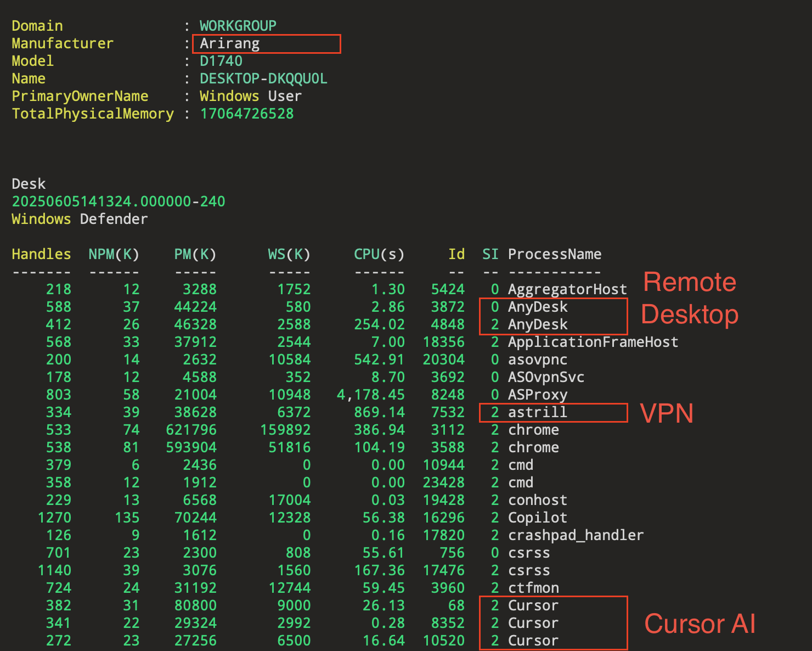Image resolution: width=812 pixels, height=651 pixels.
Task: Click the asovpnc process name
Action: pos(538,360)
